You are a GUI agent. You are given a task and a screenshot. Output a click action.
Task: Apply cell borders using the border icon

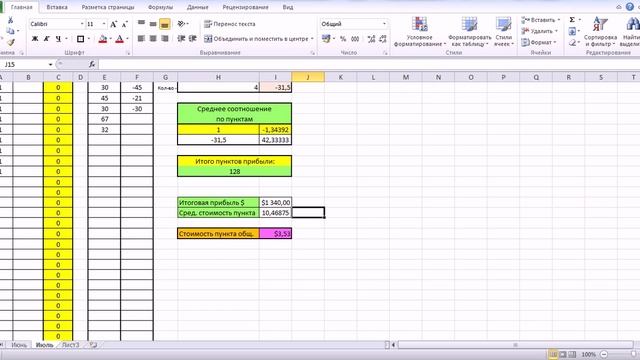click(x=80, y=39)
